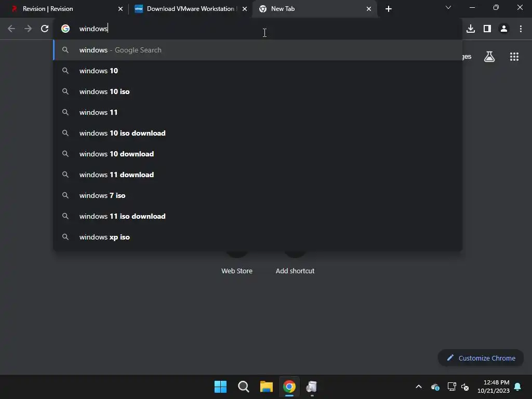Toggle the side panel icon
The image size is (532, 399).
487,29
